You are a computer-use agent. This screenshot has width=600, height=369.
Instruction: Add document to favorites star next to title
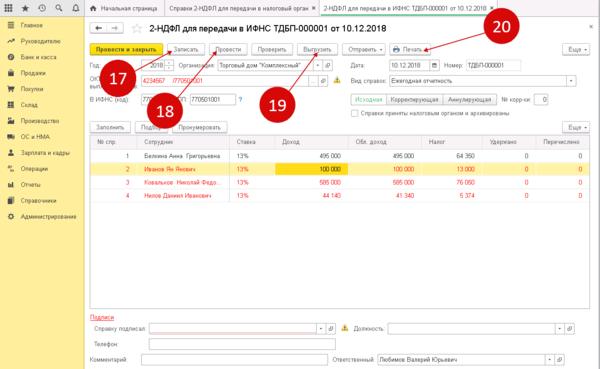[137, 28]
